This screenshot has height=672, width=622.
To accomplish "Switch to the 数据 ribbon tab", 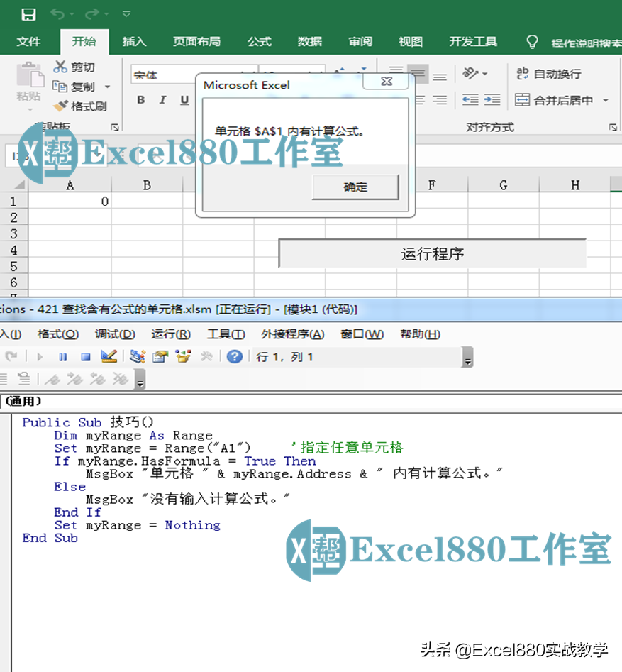I will (310, 42).
